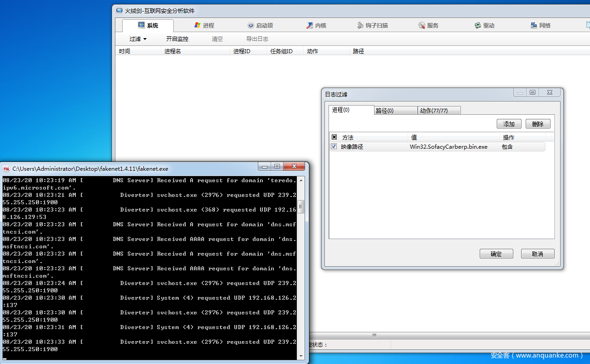This screenshot has height=364, width=590.
Task: Click the 驱动 tab icon
Action: click(x=478, y=26)
